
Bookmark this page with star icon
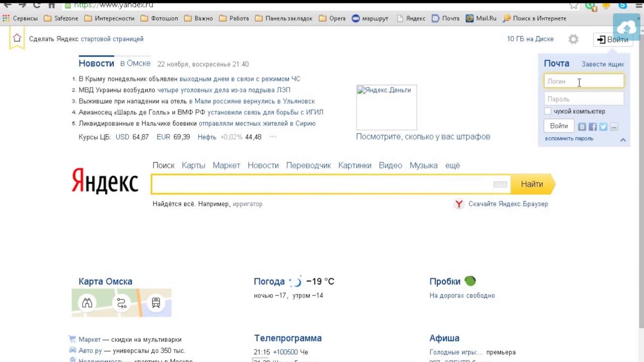click(574, 5)
